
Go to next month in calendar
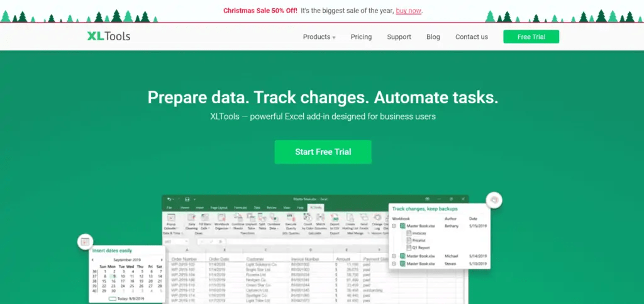point(162,260)
